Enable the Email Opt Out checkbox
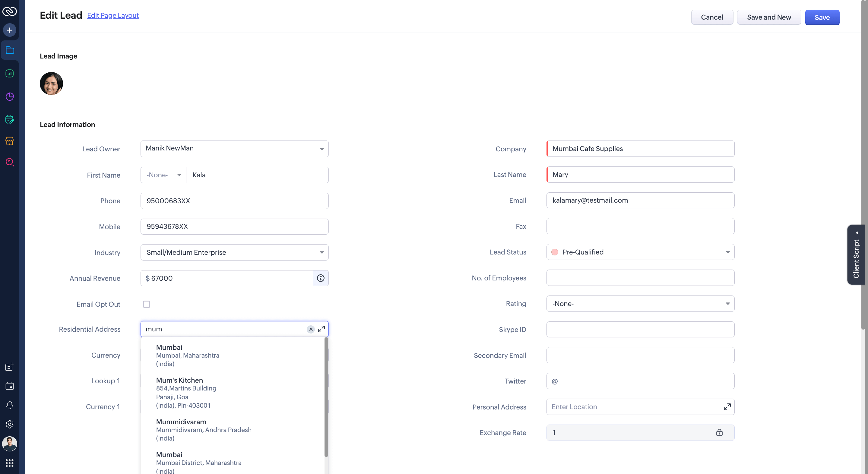This screenshot has width=868, height=474. pyautogui.click(x=147, y=304)
